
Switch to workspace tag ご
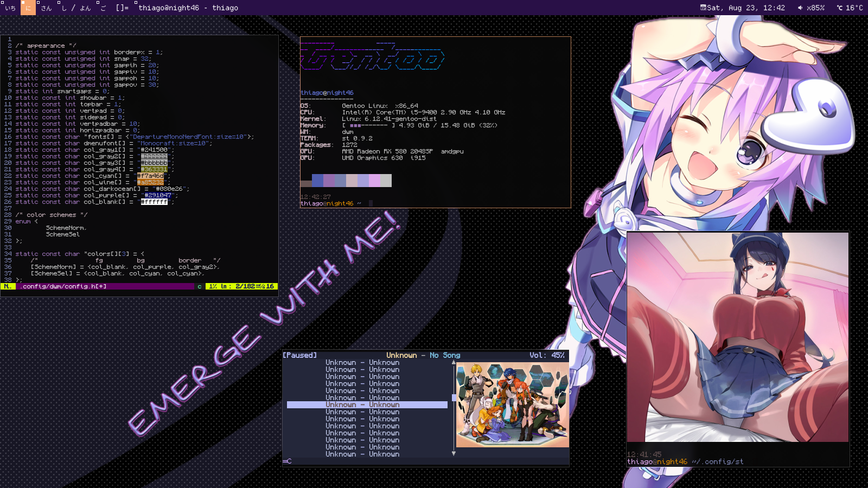point(103,8)
